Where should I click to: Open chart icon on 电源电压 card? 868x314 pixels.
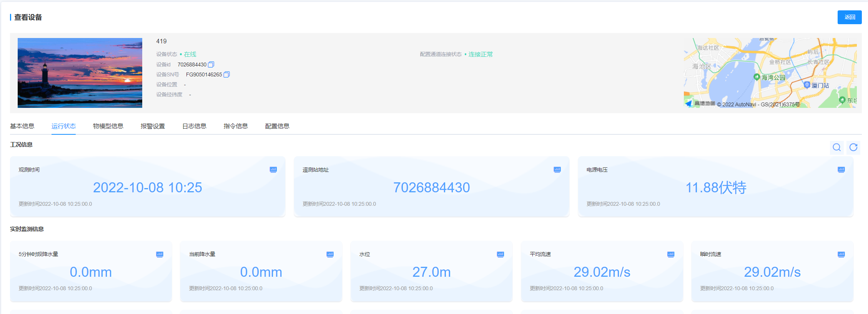pyautogui.click(x=841, y=170)
